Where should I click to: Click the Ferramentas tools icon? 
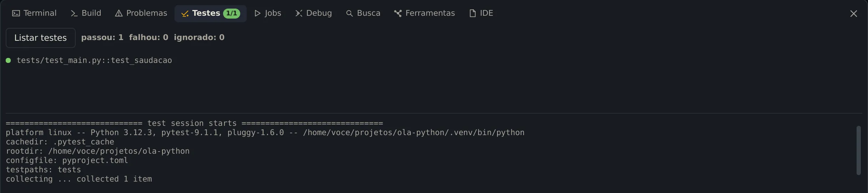[x=398, y=13]
